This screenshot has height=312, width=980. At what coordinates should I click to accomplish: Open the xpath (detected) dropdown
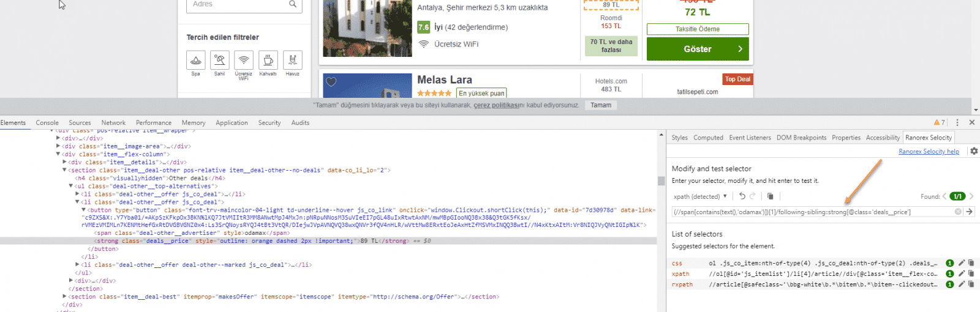click(700, 196)
